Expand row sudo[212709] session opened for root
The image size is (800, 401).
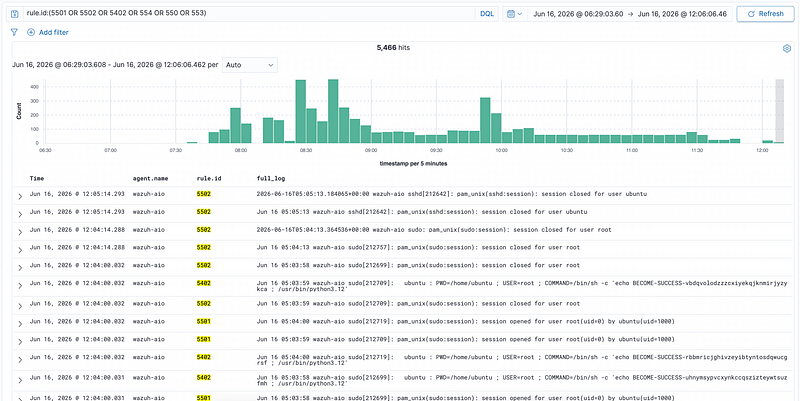coord(20,342)
